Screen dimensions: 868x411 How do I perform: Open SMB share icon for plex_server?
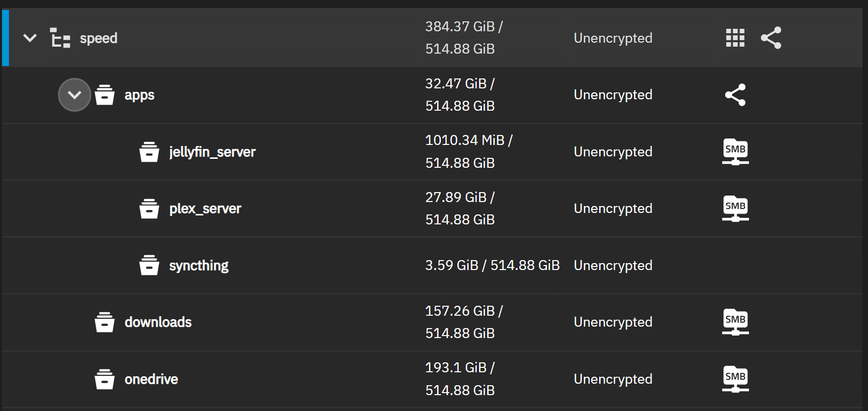736,208
